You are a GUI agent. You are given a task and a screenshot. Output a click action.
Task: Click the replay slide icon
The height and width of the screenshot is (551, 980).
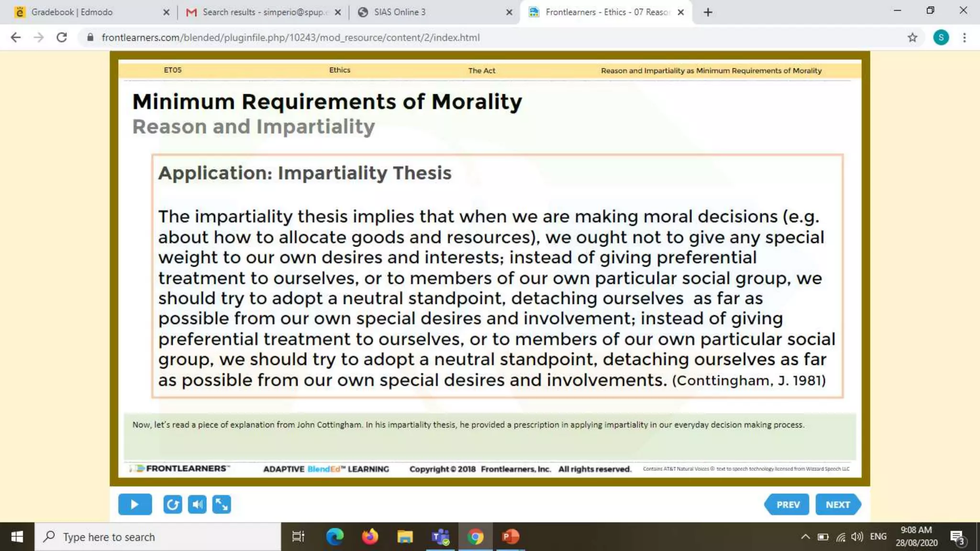(172, 504)
